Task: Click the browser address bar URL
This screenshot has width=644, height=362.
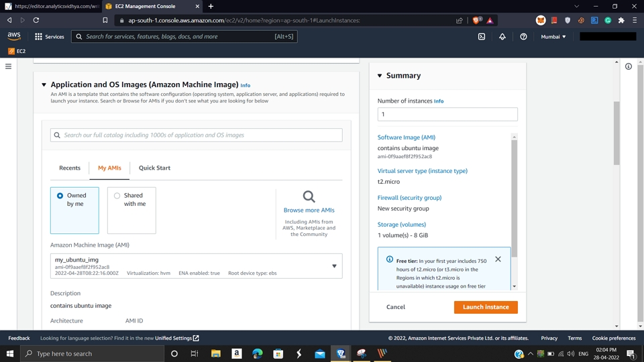Action: (x=244, y=20)
